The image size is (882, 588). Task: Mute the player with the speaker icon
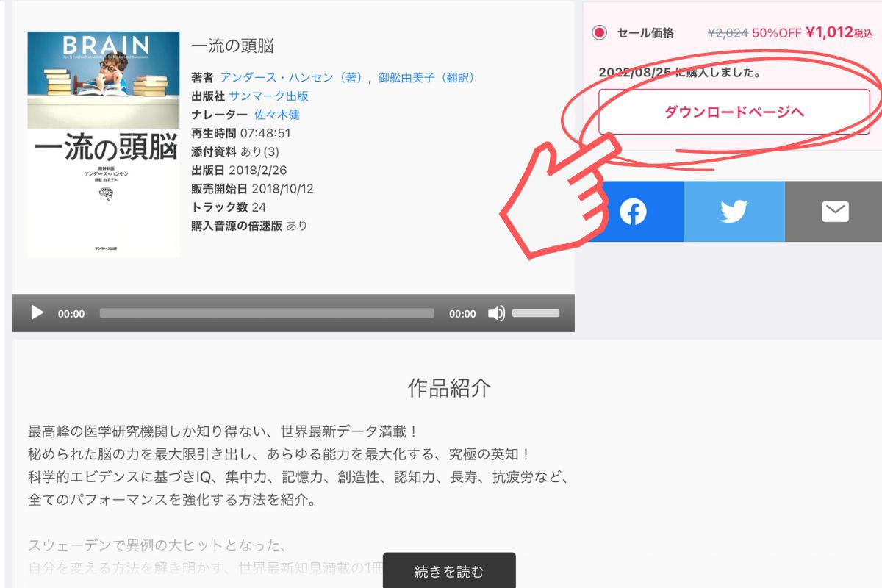click(x=496, y=313)
